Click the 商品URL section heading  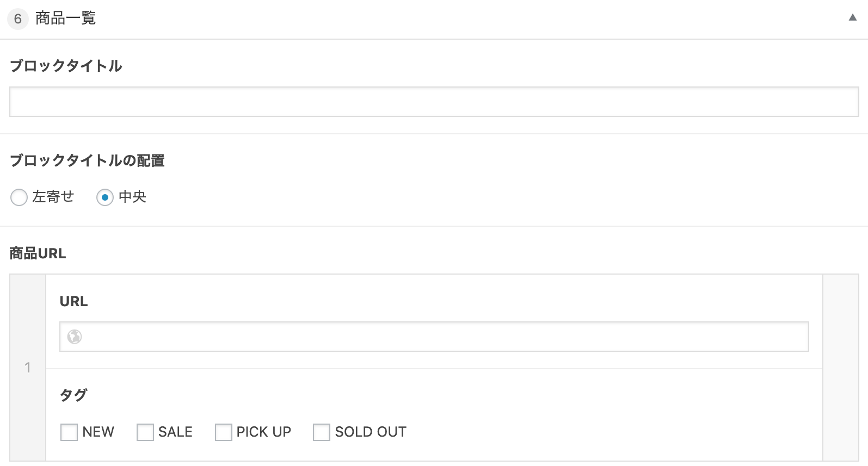coord(38,253)
